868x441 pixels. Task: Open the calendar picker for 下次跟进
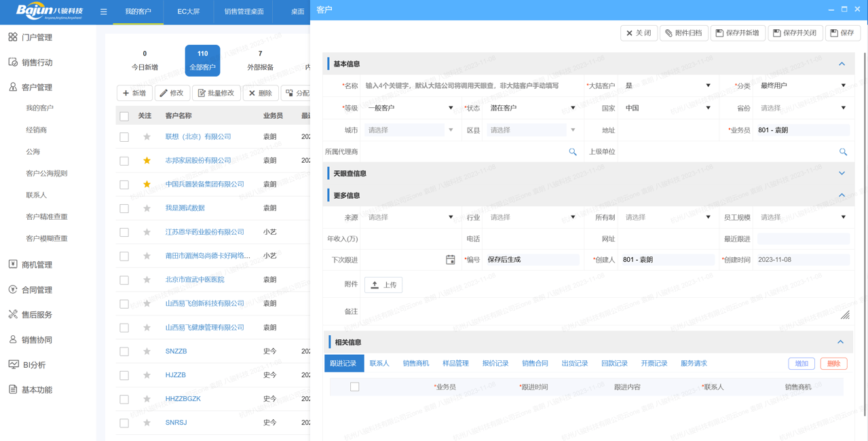point(450,260)
